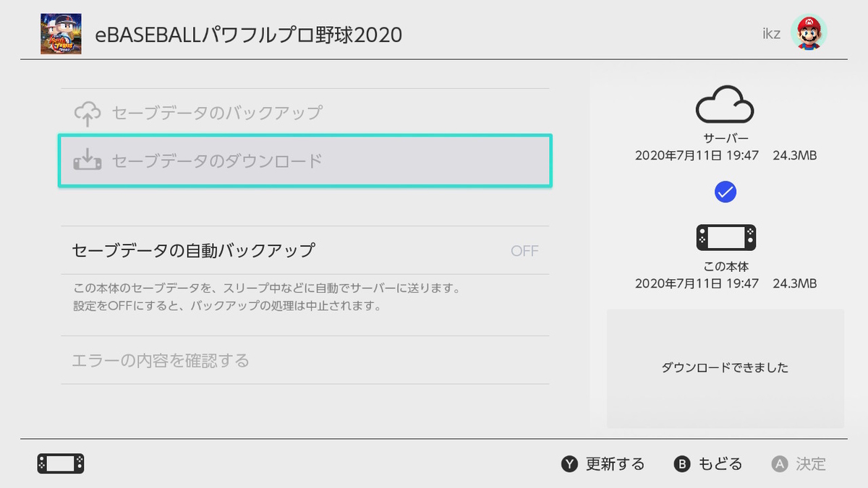Click the upload arrow backup icon
The width and height of the screenshot is (868, 488).
point(87,112)
